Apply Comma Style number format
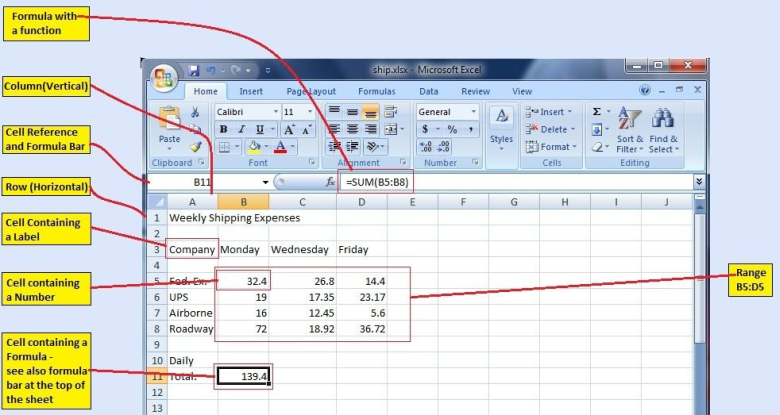This screenshot has width=780, height=415. [470, 129]
